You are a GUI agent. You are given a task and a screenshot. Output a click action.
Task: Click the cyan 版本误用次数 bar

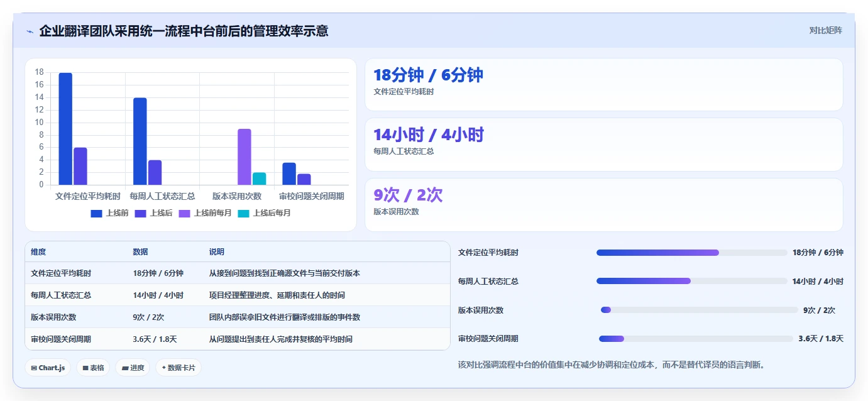[260, 179]
